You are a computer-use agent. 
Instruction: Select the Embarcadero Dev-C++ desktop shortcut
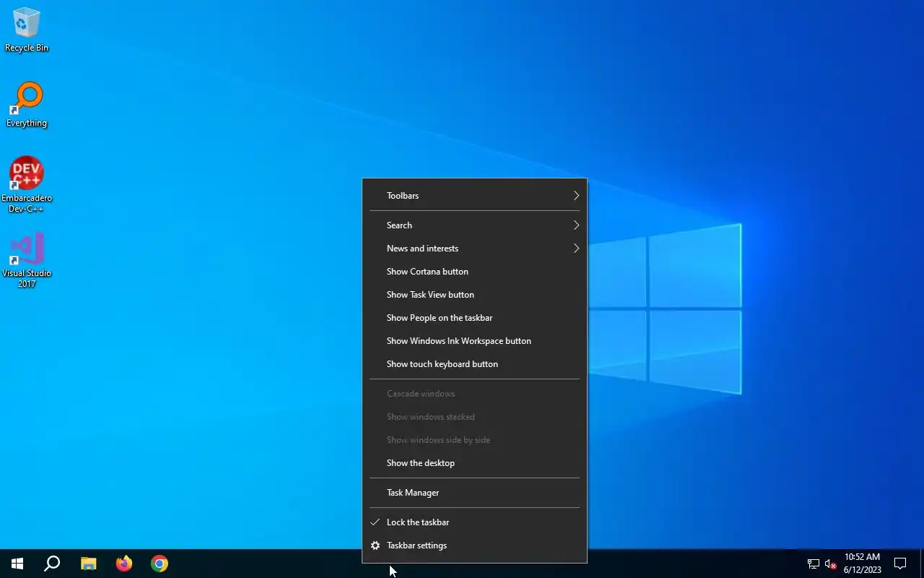tap(27, 184)
